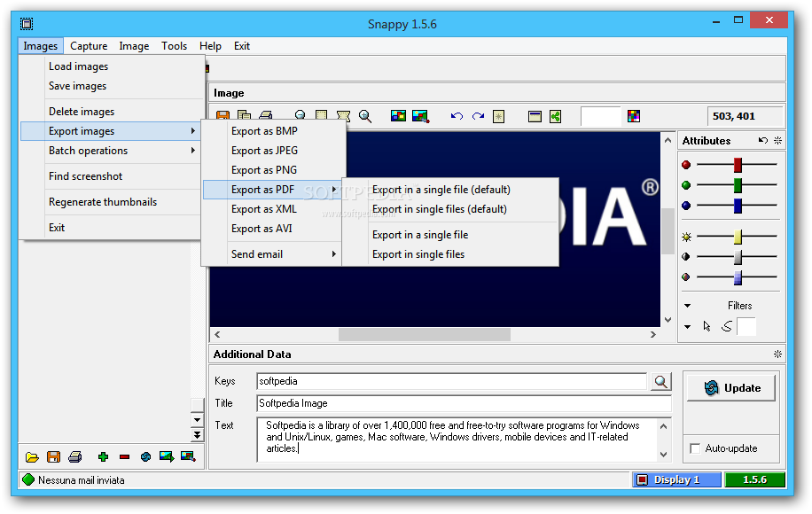Click the green share icon in toolbar

point(556,116)
